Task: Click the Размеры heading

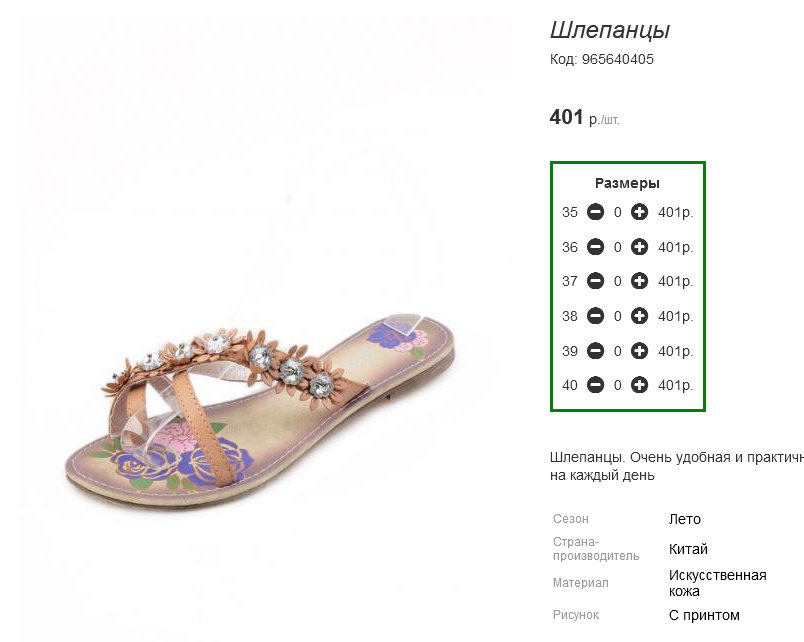Action: tap(627, 183)
